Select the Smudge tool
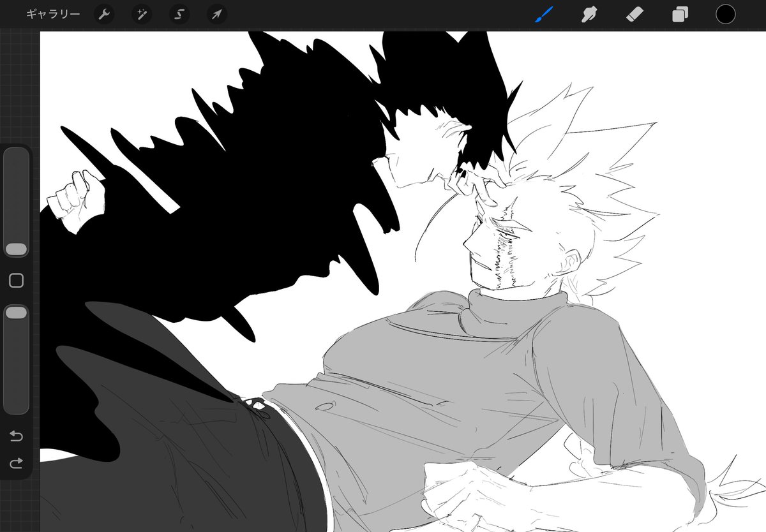 589,14
